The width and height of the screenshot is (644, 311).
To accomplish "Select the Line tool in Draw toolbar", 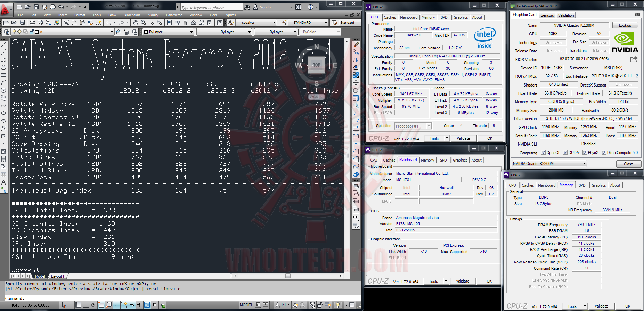I will 3,45.
